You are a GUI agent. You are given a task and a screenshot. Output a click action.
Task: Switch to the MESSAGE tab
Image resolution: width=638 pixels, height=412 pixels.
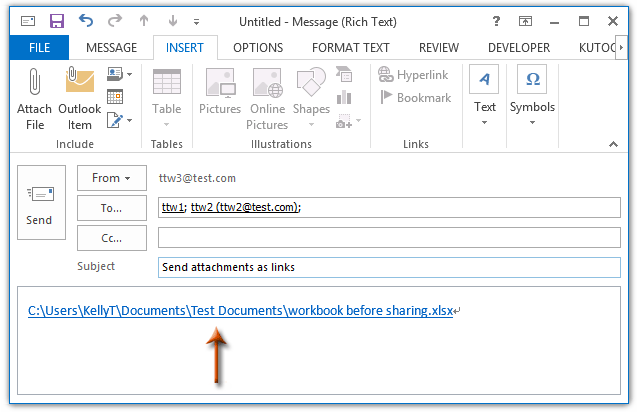click(x=111, y=48)
